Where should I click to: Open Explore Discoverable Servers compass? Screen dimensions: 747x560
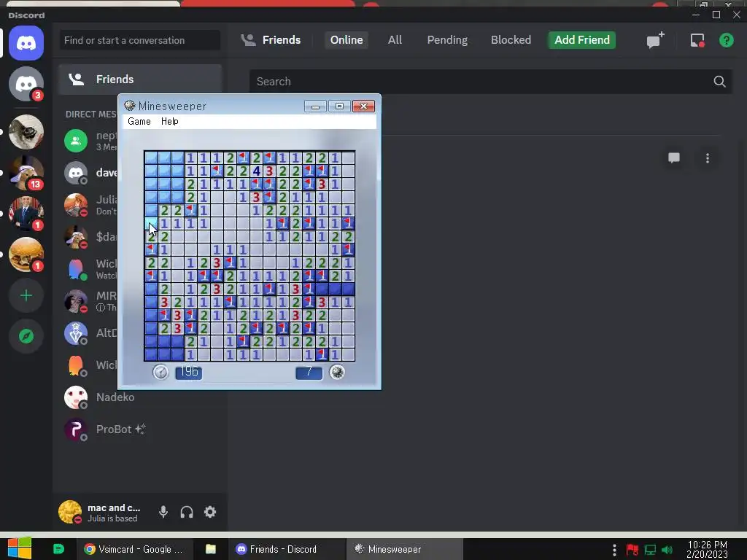pyautogui.click(x=26, y=336)
